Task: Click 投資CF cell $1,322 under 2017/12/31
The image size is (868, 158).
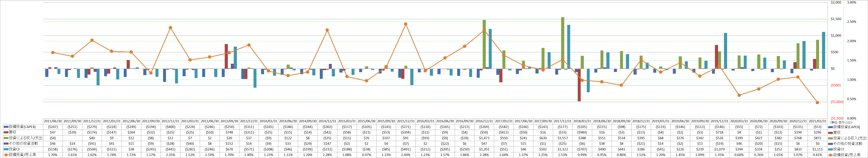Action: pos(563,149)
